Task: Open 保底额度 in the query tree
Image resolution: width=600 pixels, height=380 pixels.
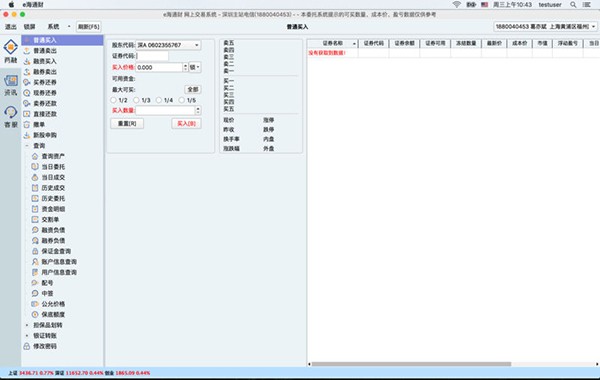Action: click(53, 314)
